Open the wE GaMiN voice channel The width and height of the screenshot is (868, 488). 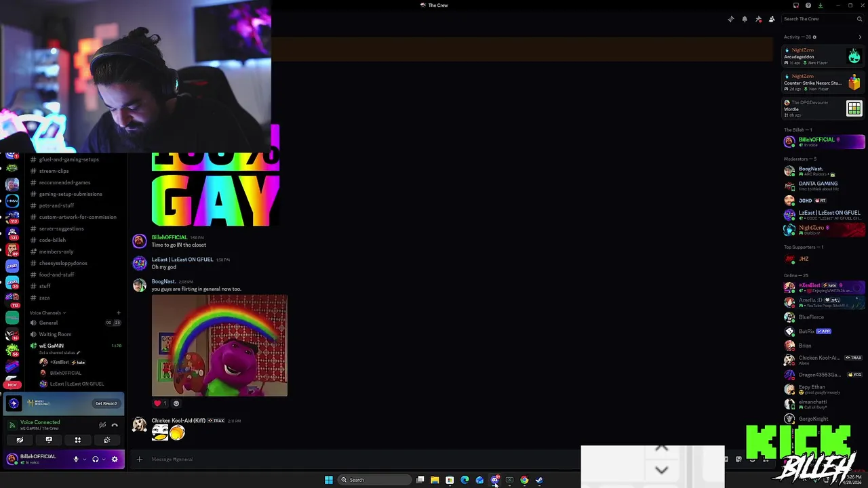point(51,346)
